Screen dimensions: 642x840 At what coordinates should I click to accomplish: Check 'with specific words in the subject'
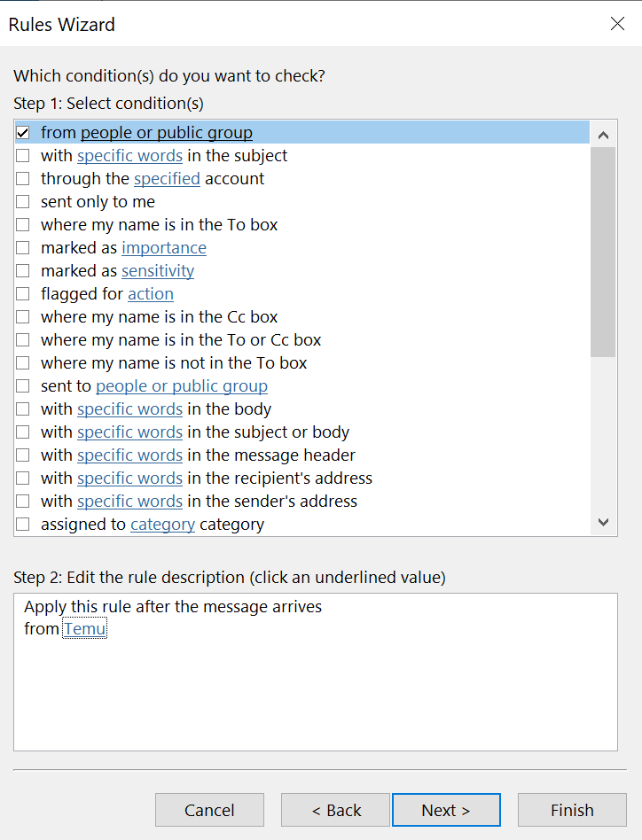coord(22,155)
